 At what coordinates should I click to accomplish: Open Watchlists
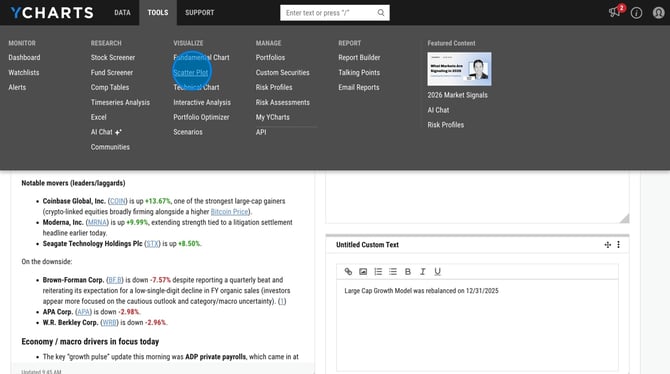[x=24, y=72]
